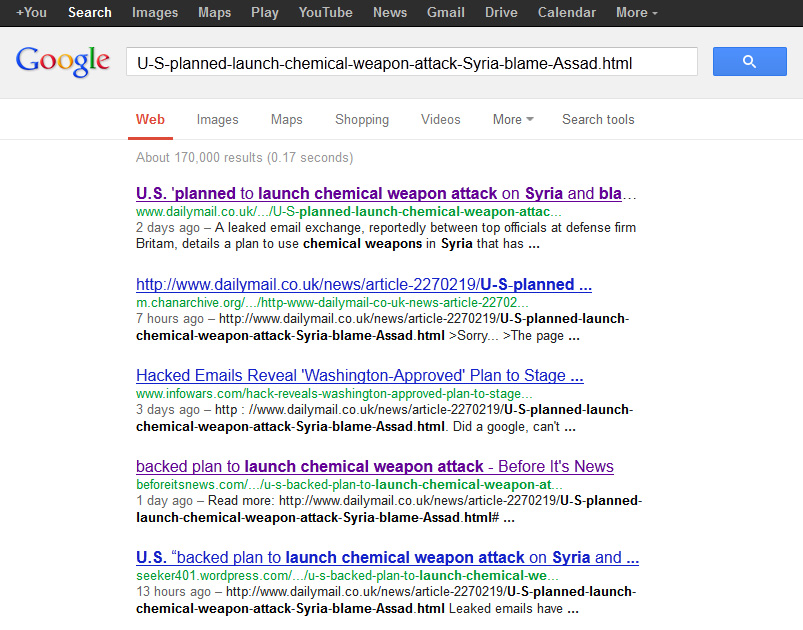Viewport: 803px width, 630px height.
Task: Open YouTube from the top bar
Action: click(x=325, y=12)
